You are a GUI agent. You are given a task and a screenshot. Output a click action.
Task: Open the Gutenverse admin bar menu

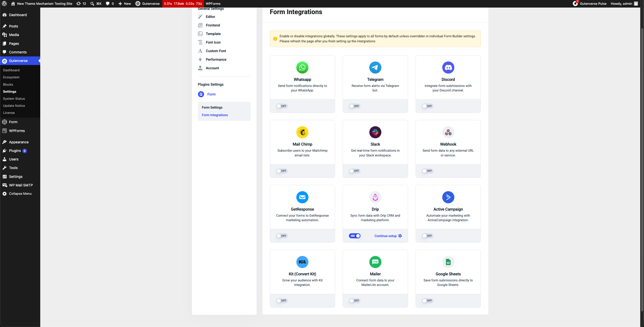click(x=147, y=4)
